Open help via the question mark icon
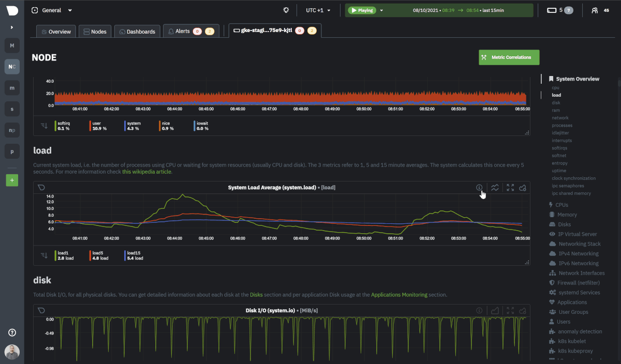This screenshot has width=621, height=364. (12, 332)
